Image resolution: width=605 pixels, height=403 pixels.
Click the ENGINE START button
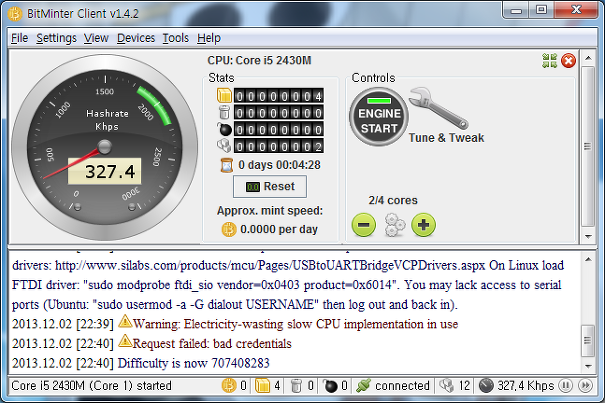[379, 117]
